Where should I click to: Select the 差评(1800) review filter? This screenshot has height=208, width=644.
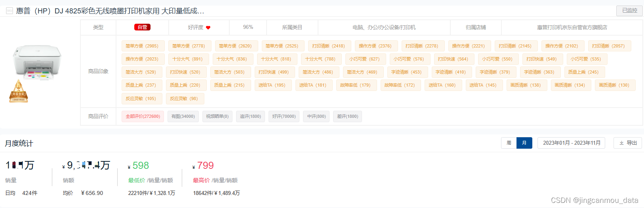point(347,116)
